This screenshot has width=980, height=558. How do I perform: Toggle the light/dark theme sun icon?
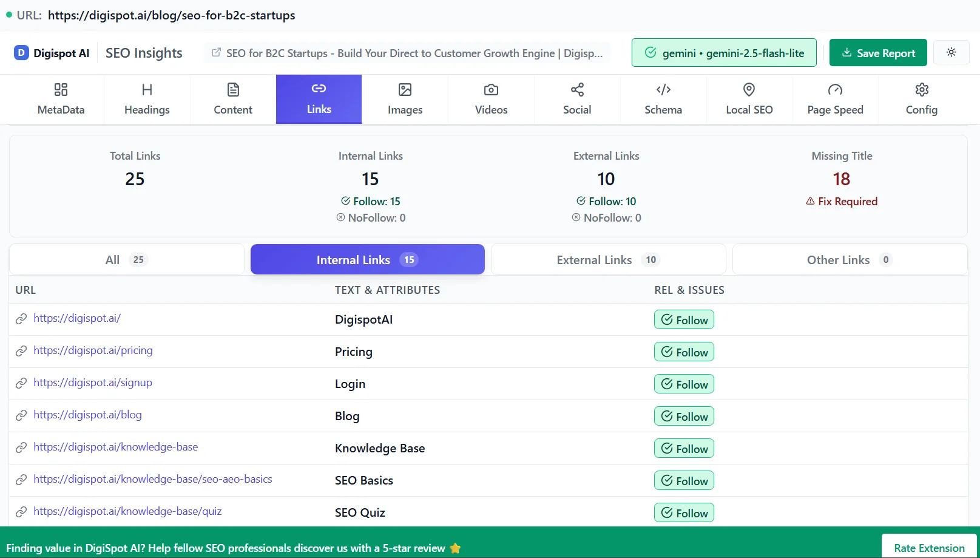pos(951,52)
